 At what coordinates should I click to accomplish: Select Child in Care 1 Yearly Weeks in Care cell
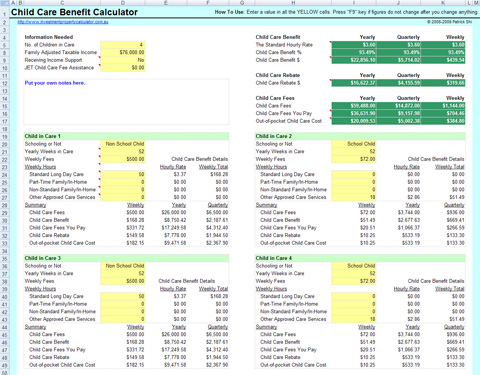123,151
